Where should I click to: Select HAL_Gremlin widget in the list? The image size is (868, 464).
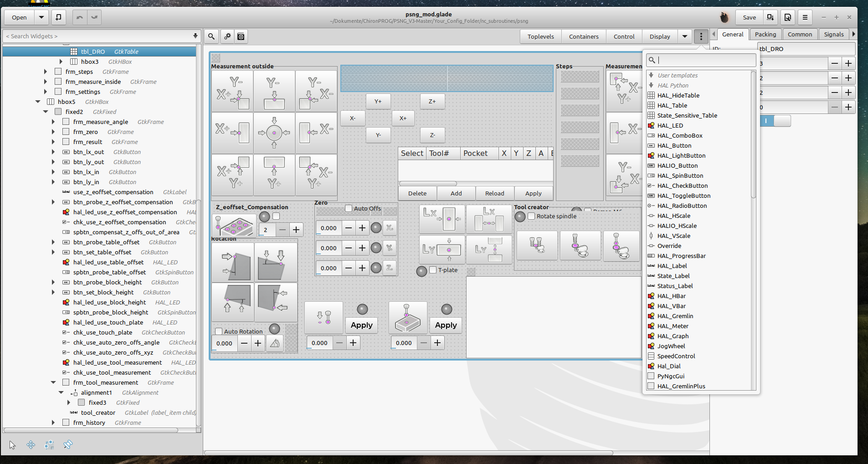(x=675, y=316)
